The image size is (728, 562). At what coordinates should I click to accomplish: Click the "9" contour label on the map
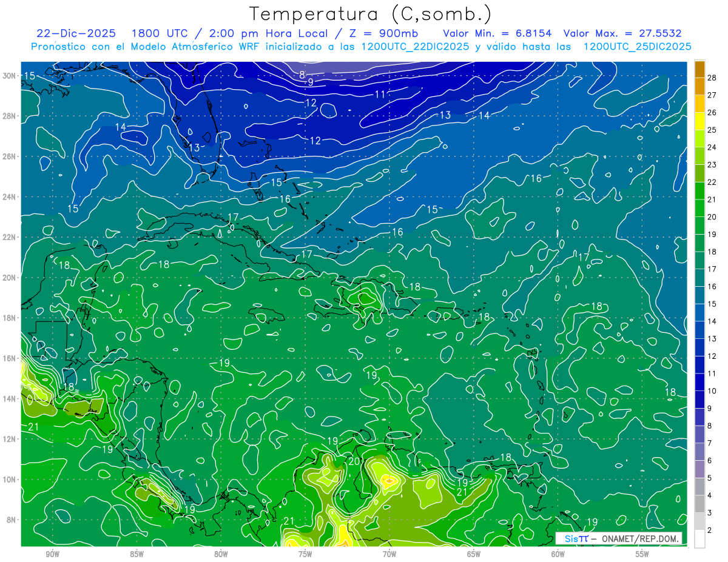point(311,82)
